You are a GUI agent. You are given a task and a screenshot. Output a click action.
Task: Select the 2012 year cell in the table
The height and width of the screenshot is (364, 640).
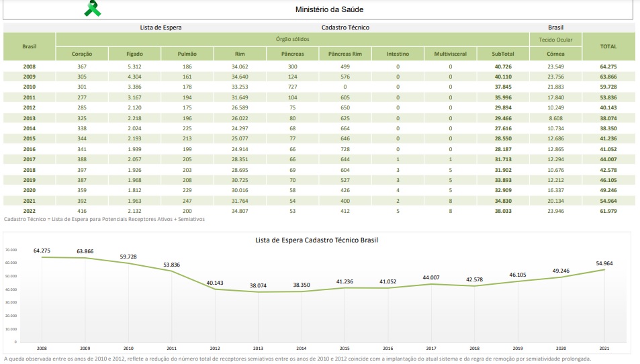pyautogui.click(x=30, y=107)
